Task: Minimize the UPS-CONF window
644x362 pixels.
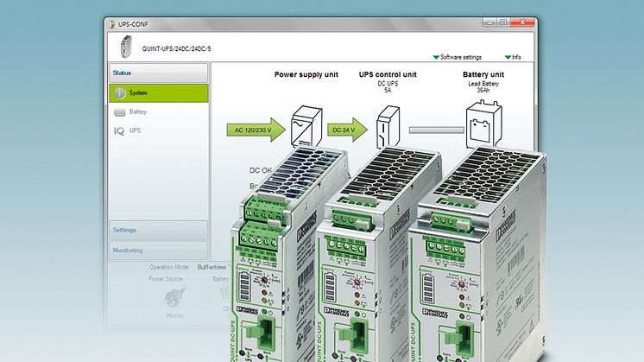Action: point(489,22)
